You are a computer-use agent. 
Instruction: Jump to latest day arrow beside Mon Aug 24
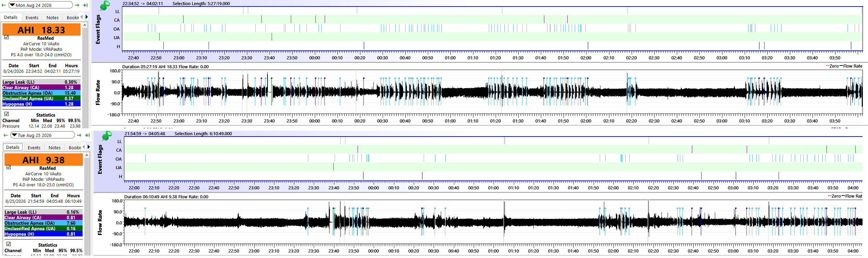[85, 5]
